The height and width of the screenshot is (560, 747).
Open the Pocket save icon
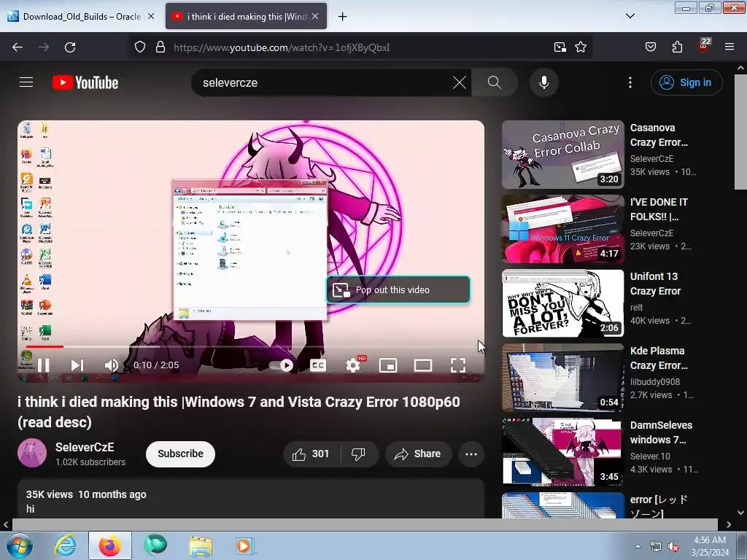650,47
